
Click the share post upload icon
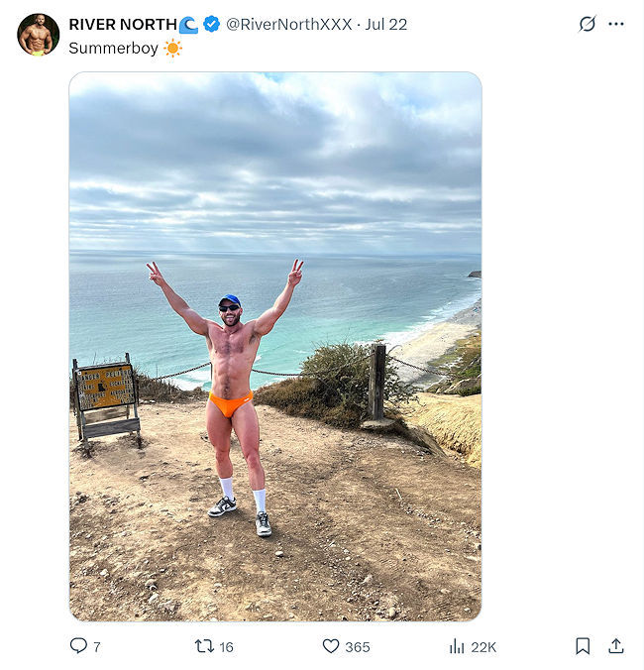[616, 646]
